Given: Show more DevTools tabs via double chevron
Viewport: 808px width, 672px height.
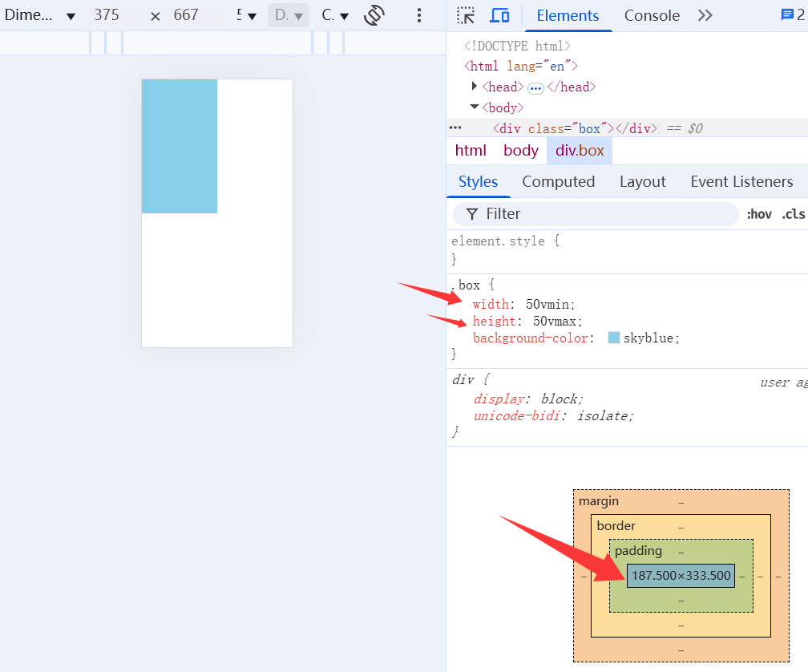Looking at the screenshot, I should pyautogui.click(x=705, y=15).
